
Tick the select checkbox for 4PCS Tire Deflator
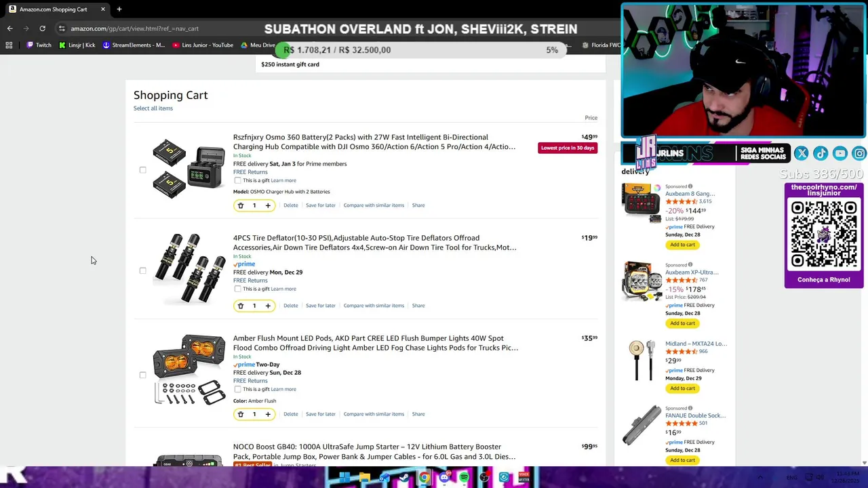pyautogui.click(x=142, y=270)
